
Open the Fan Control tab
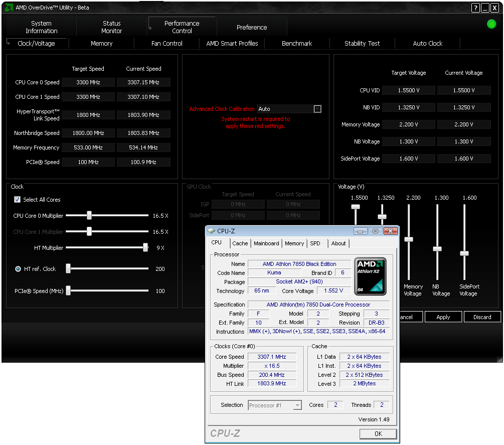pyautogui.click(x=166, y=44)
